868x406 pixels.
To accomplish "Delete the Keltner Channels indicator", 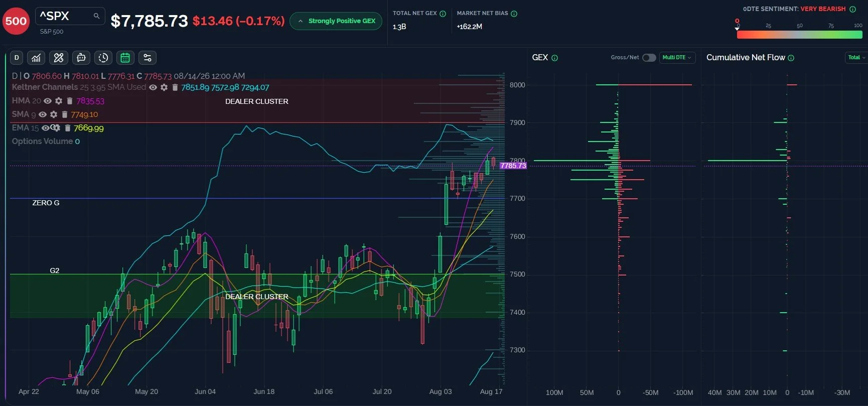I will [175, 87].
